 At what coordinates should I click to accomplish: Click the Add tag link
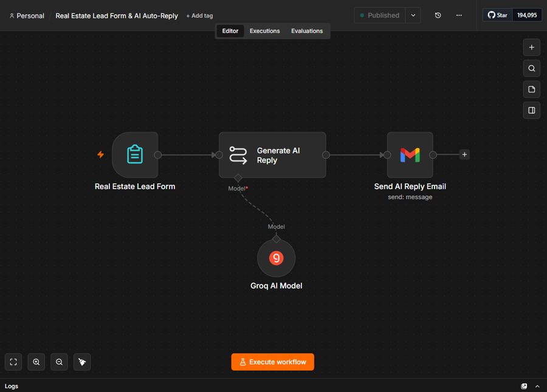[199, 16]
